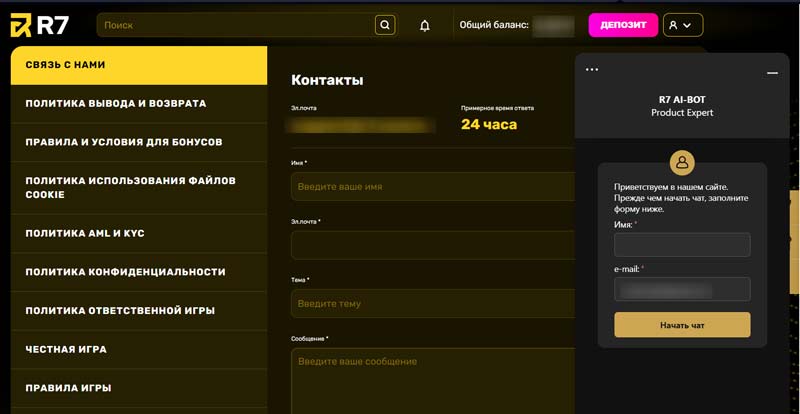Click the Начать чат button
Screen dimensions: 800x414
[682, 325]
